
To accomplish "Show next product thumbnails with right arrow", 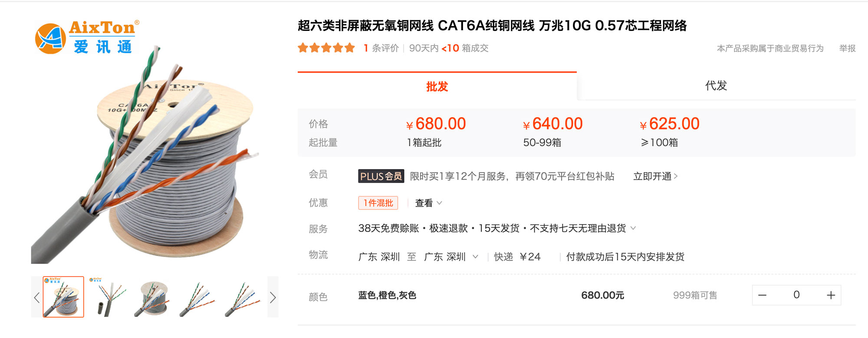I will [273, 298].
